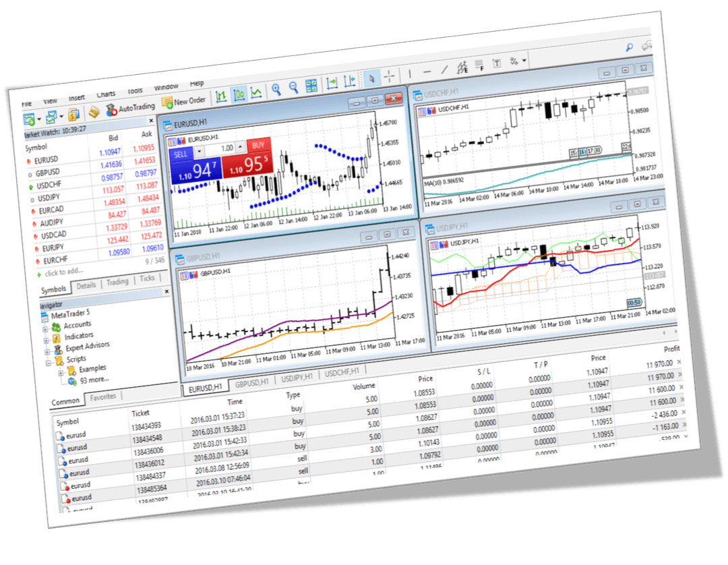Expand the Accounts node in Navigator

pos(45,328)
